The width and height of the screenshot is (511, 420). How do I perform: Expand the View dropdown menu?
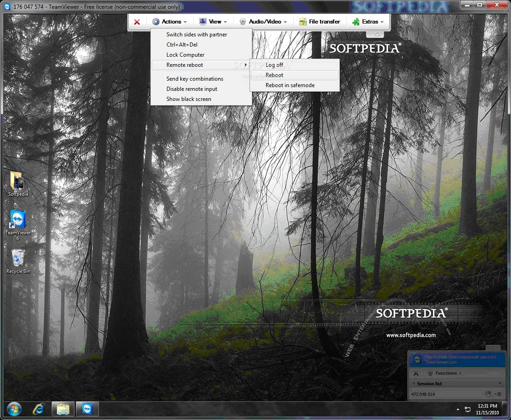pyautogui.click(x=214, y=22)
